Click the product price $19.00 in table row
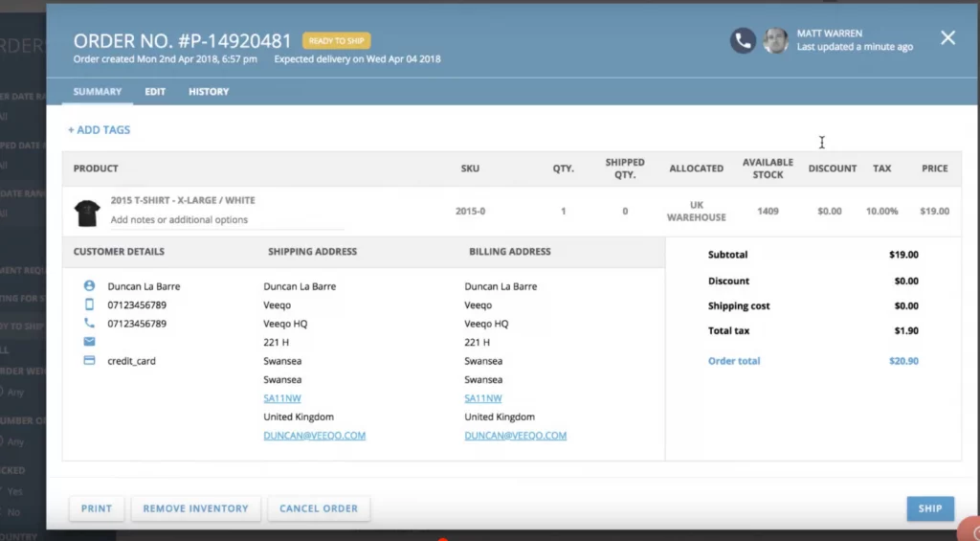This screenshot has width=980, height=541. 934,211
